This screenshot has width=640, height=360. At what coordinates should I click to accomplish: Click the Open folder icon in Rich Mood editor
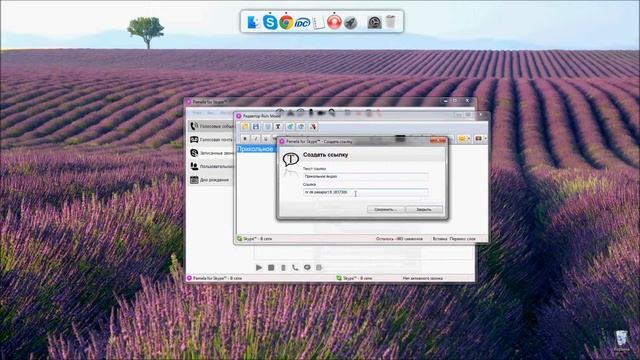point(245,127)
